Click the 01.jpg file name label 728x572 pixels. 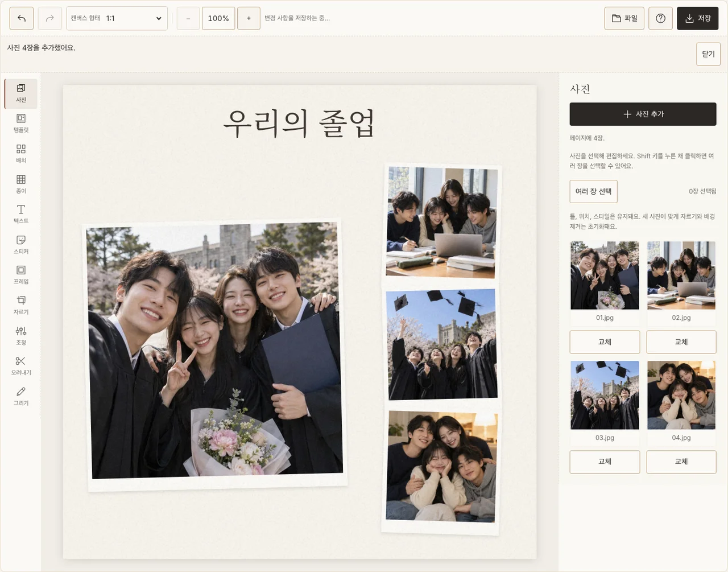tap(605, 318)
